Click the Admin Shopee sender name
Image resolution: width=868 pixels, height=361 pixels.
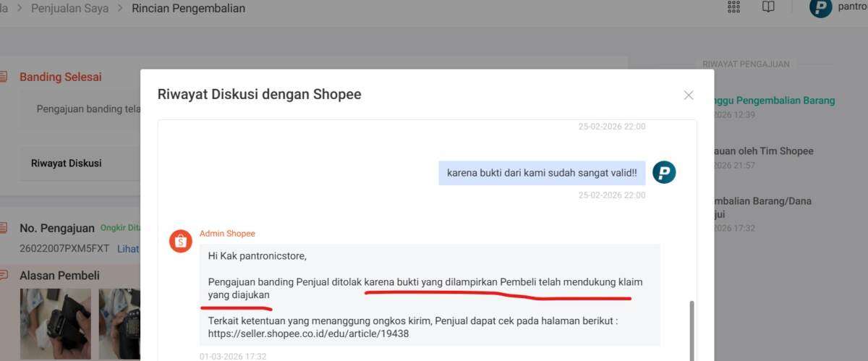(227, 234)
